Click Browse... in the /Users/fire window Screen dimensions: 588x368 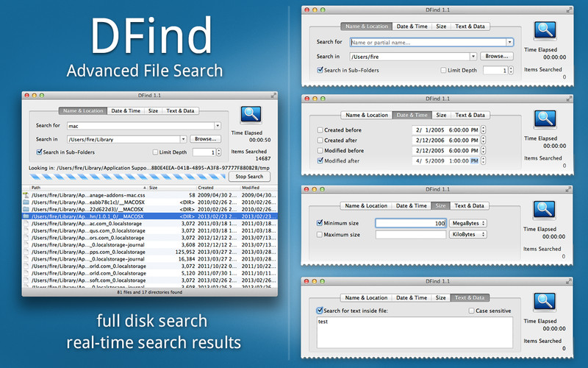(497, 56)
